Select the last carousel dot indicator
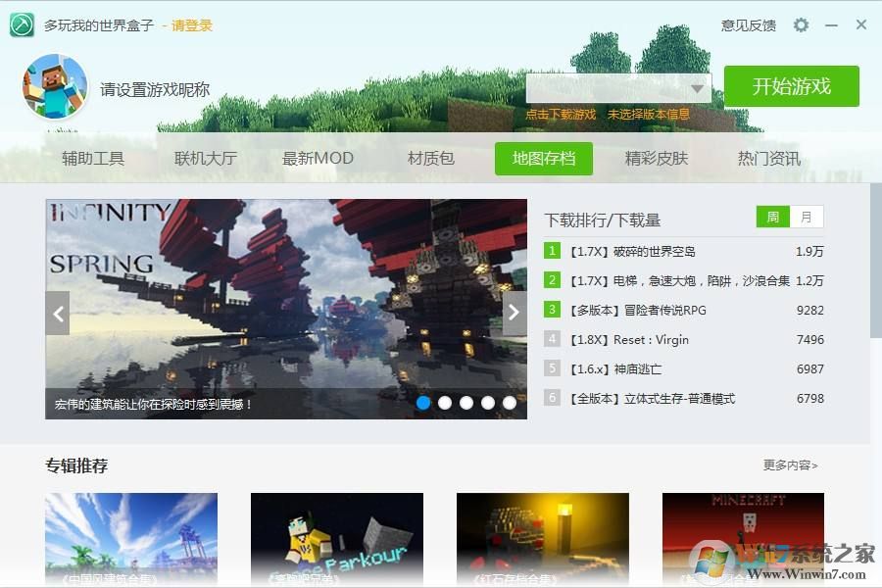 pyautogui.click(x=510, y=402)
